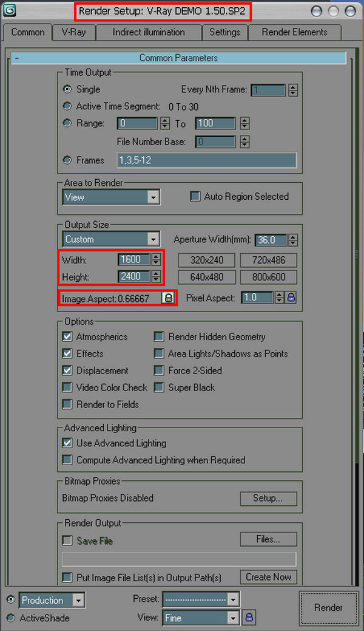
Task: Click the Range end spinner arrows
Action: click(x=244, y=123)
